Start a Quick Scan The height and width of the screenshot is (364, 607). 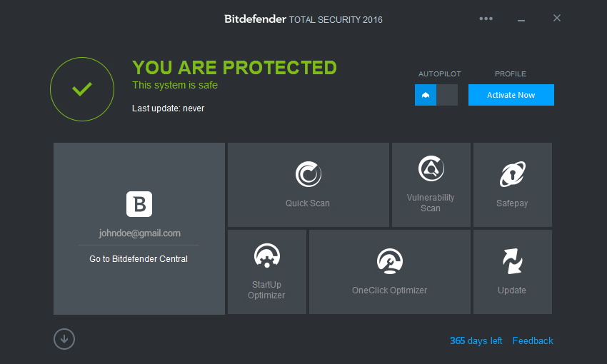click(x=308, y=185)
